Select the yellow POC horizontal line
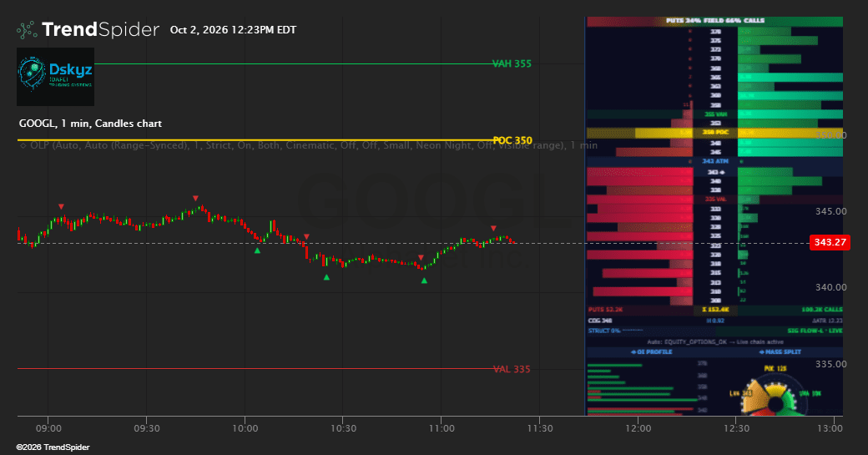 click(x=255, y=140)
